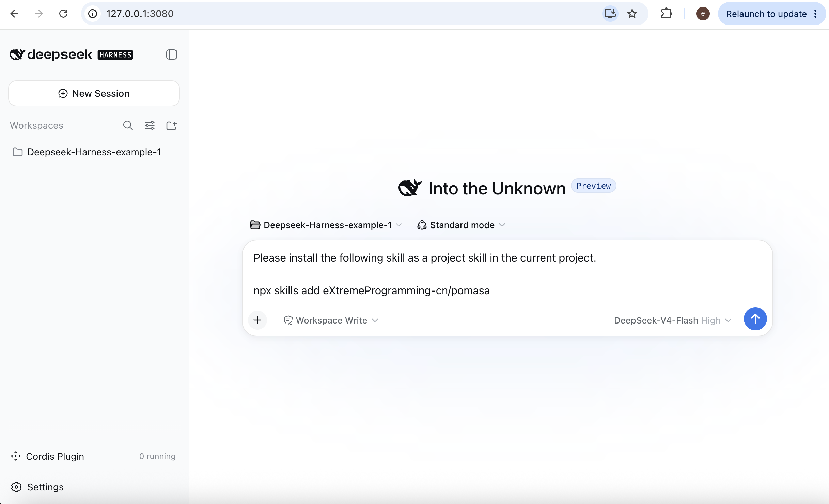829x504 pixels.
Task: Send the prompt with arrow button
Action: (x=755, y=319)
